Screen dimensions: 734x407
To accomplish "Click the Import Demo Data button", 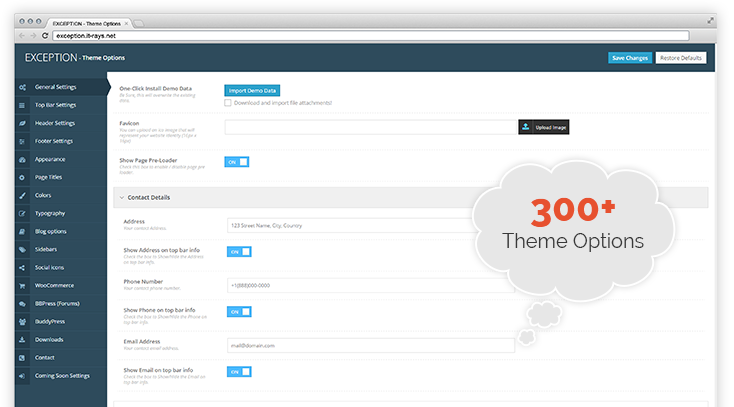I will click(252, 90).
